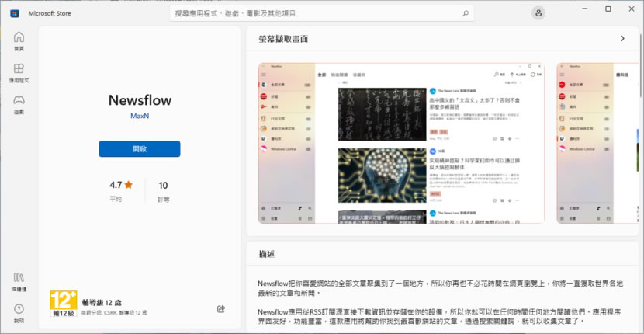Viewport: 644px width, 334px height.
Task: Click the Newsflow app title
Action: (140, 100)
